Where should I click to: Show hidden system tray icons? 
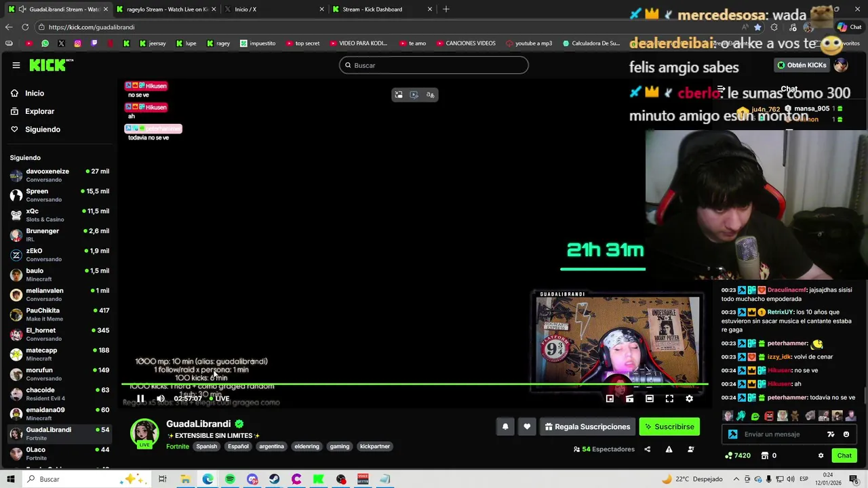tap(736, 479)
